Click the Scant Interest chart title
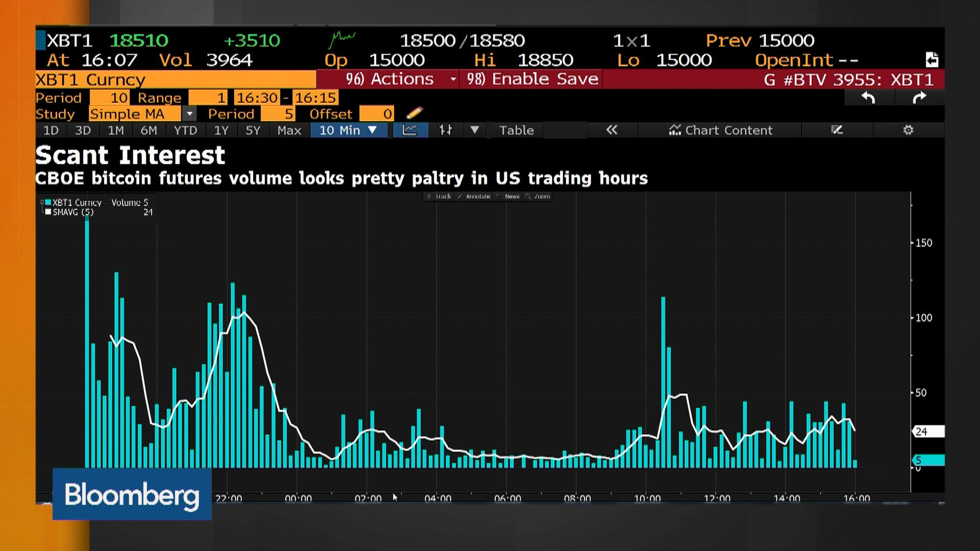The width and height of the screenshot is (980, 551). pyautogui.click(x=130, y=155)
